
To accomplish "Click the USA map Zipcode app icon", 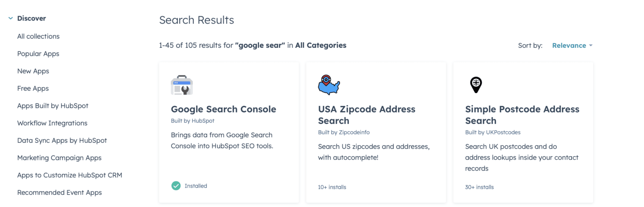I will (x=329, y=85).
